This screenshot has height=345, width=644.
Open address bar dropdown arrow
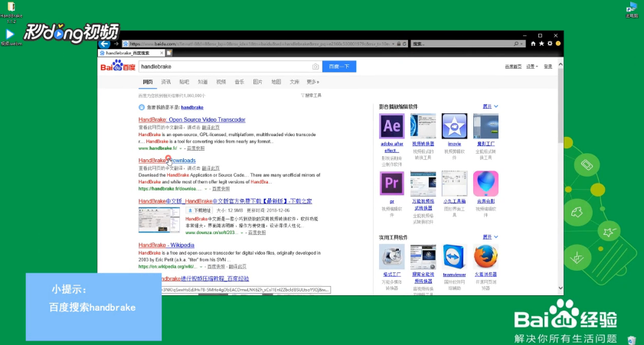pyautogui.click(x=393, y=44)
